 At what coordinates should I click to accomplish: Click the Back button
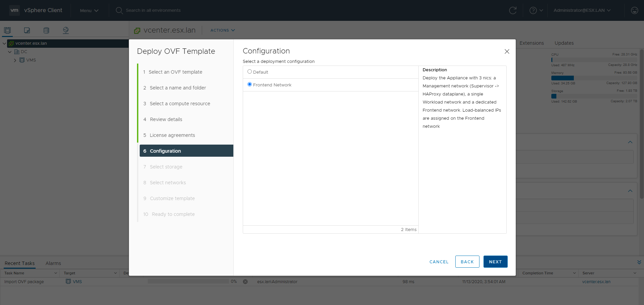tap(467, 262)
